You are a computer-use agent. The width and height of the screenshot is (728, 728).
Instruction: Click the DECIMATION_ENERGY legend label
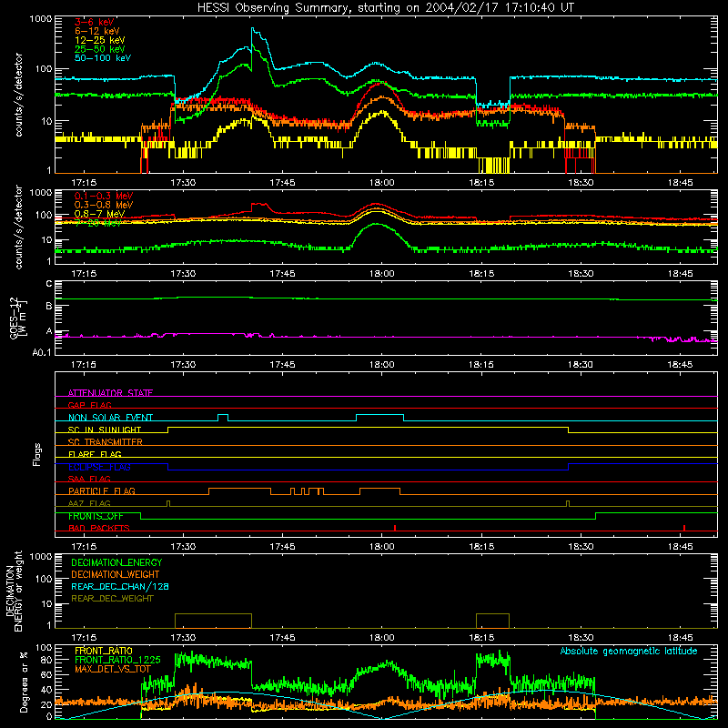tap(116, 562)
